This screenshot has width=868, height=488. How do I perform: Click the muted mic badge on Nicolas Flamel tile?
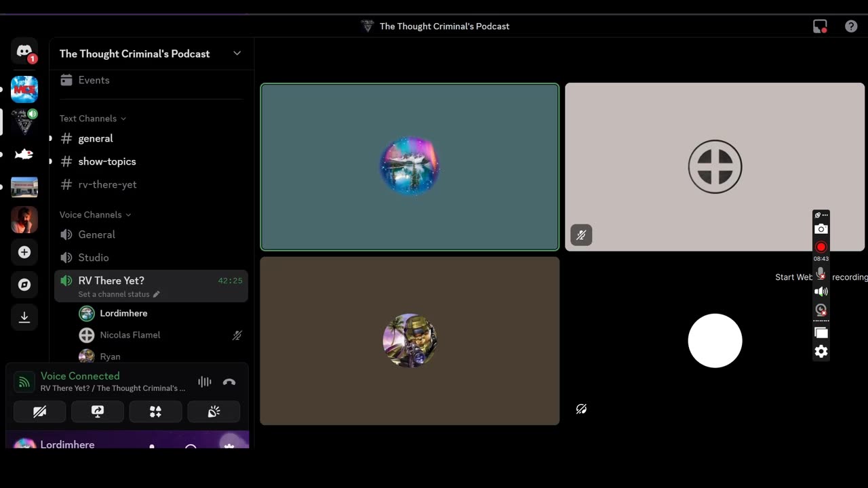(x=581, y=235)
